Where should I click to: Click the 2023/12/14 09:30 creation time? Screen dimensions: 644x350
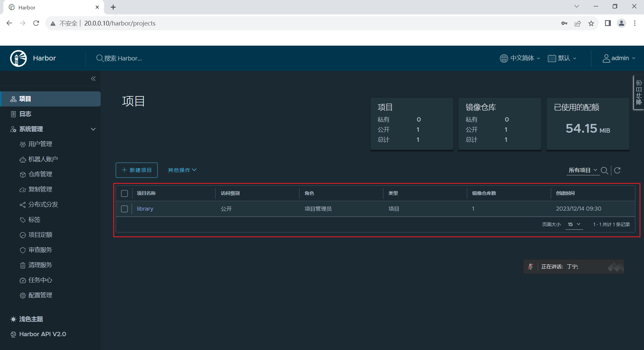coord(579,209)
